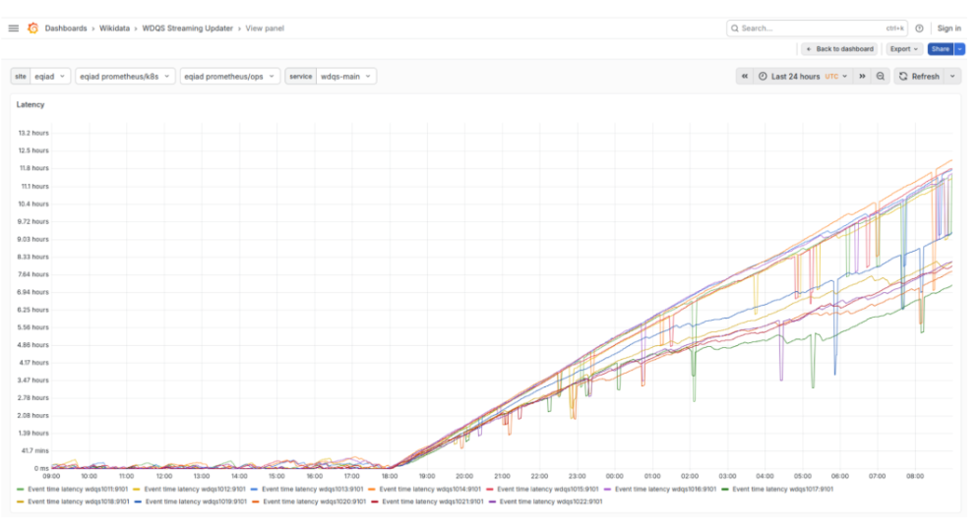The width and height of the screenshot is (980, 526).
Task: Click the 6.94 hours y-axis label
Action: point(33,292)
